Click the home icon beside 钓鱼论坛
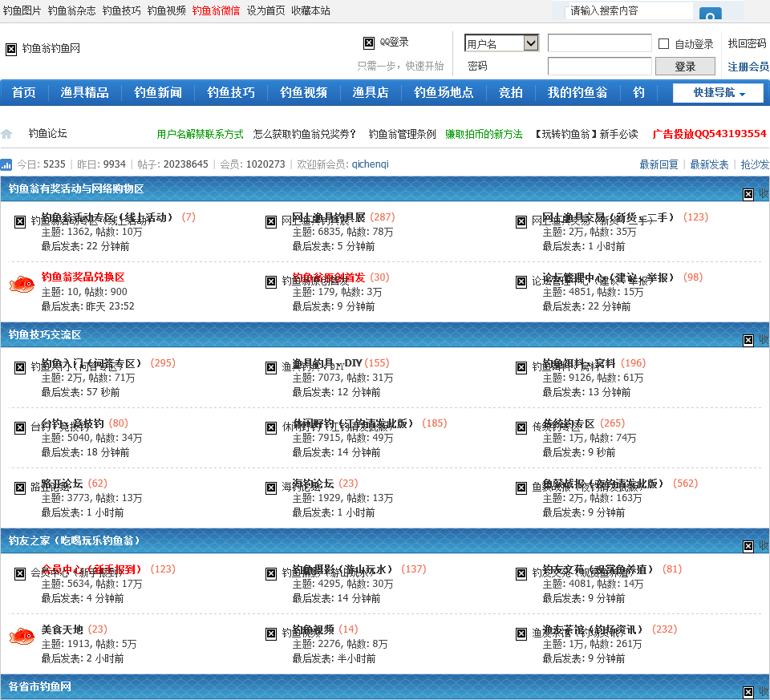 (6, 134)
